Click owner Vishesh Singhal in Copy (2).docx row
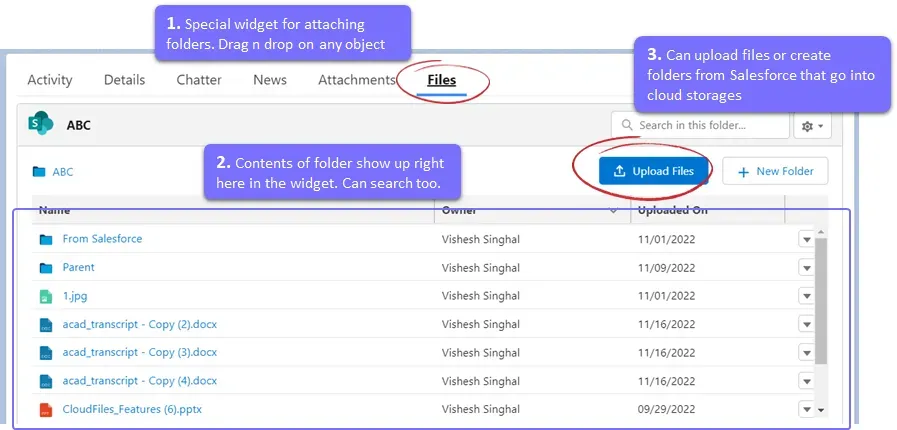 (x=481, y=325)
